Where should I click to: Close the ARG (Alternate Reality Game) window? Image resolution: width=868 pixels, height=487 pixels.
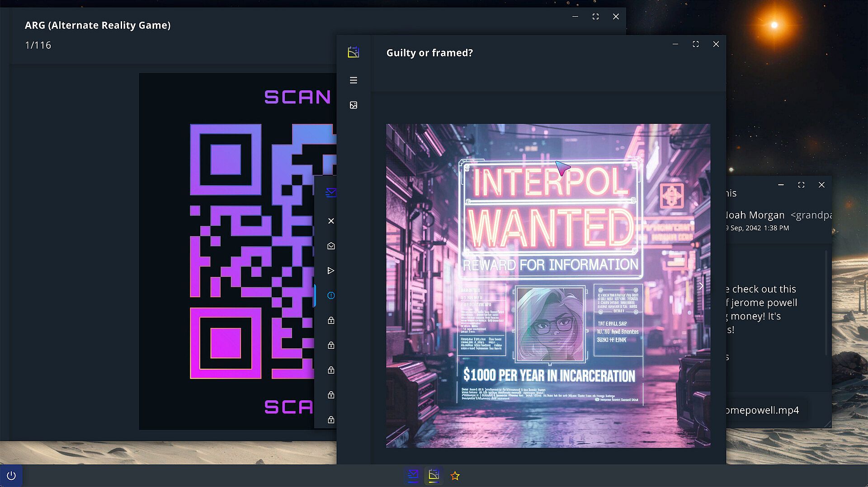616,17
